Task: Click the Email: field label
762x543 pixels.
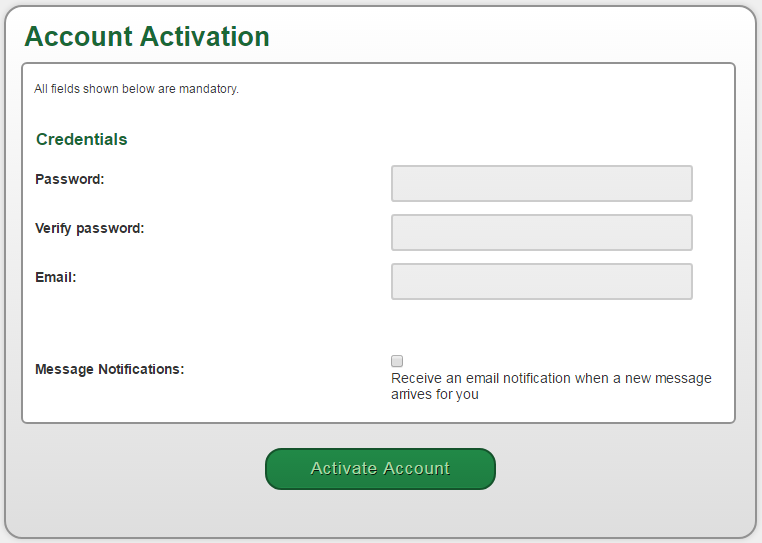Action: pos(56,278)
